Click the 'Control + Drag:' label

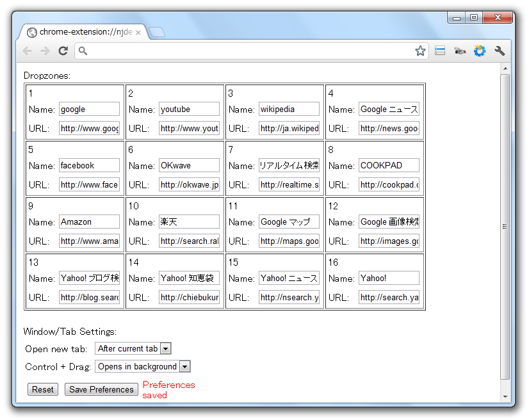(58, 367)
